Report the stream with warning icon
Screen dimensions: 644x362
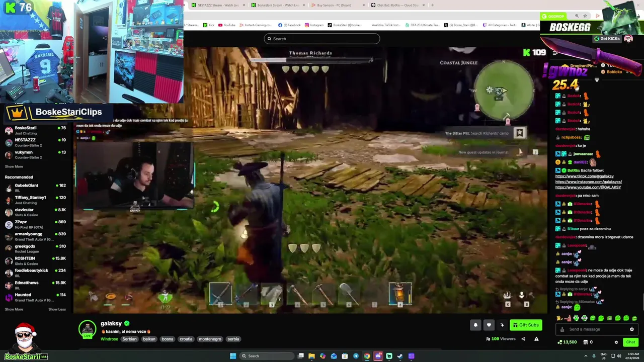536,339
